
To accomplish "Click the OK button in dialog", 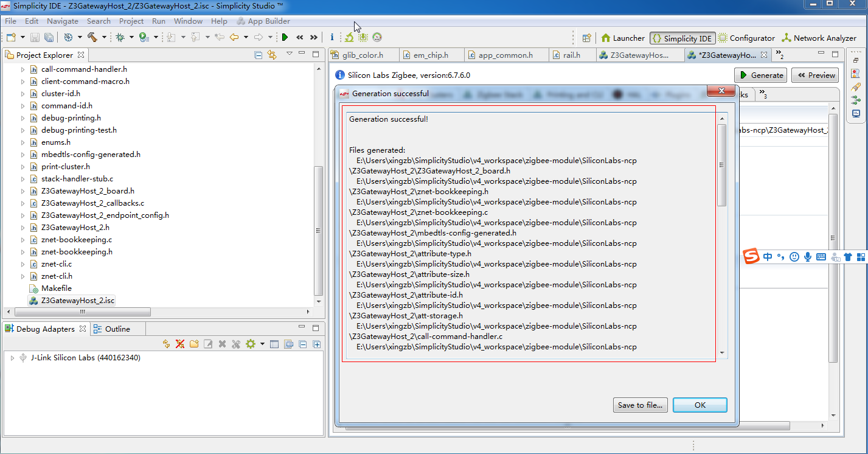I will 700,405.
